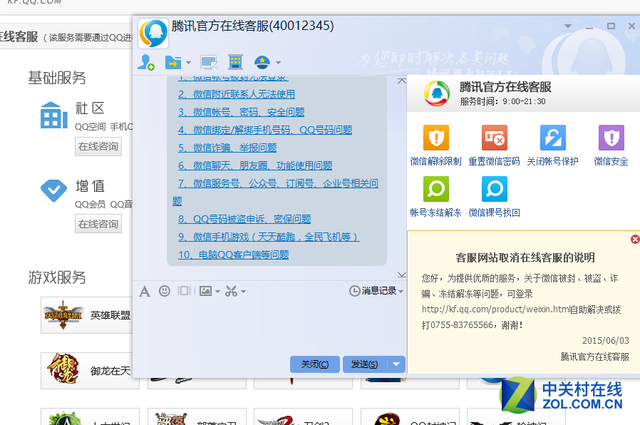Screen dimensions: 640x425
Task: Click the chat scroll down arrow
Action: pyautogui.click(x=402, y=275)
